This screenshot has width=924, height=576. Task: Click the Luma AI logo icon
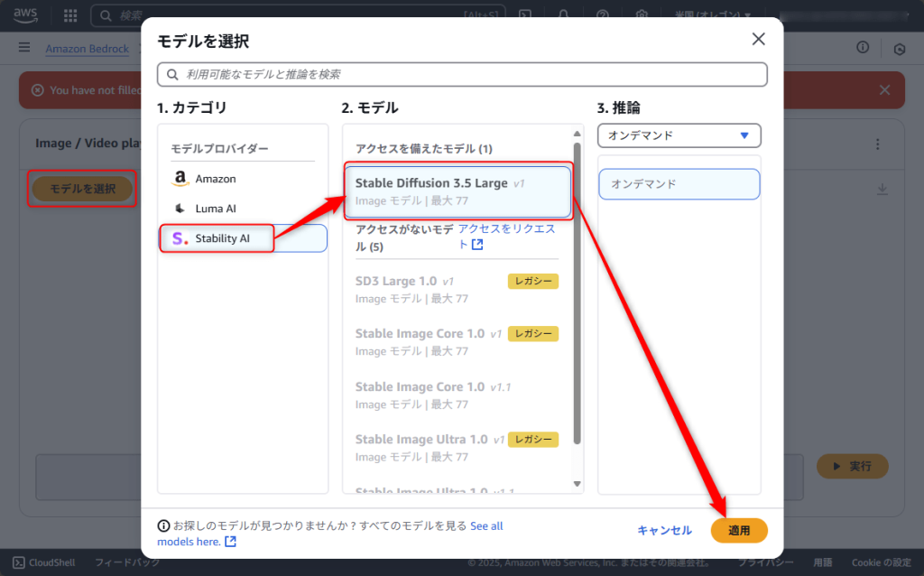pos(180,209)
